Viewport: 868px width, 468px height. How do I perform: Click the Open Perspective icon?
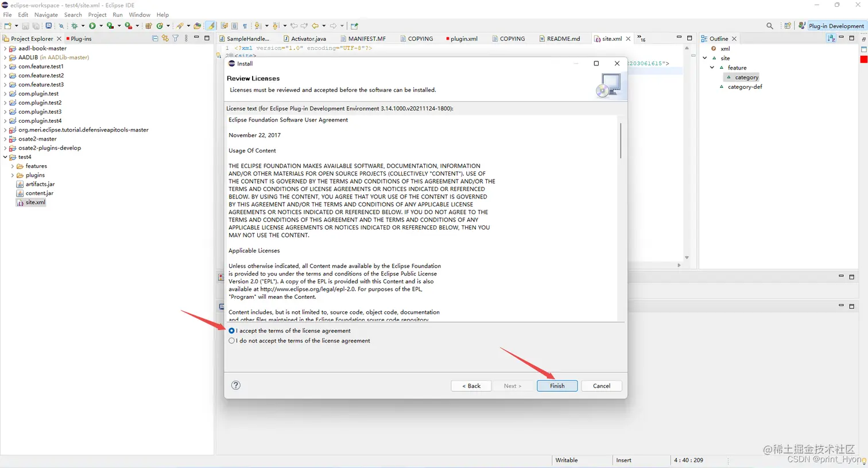pos(788,26)
